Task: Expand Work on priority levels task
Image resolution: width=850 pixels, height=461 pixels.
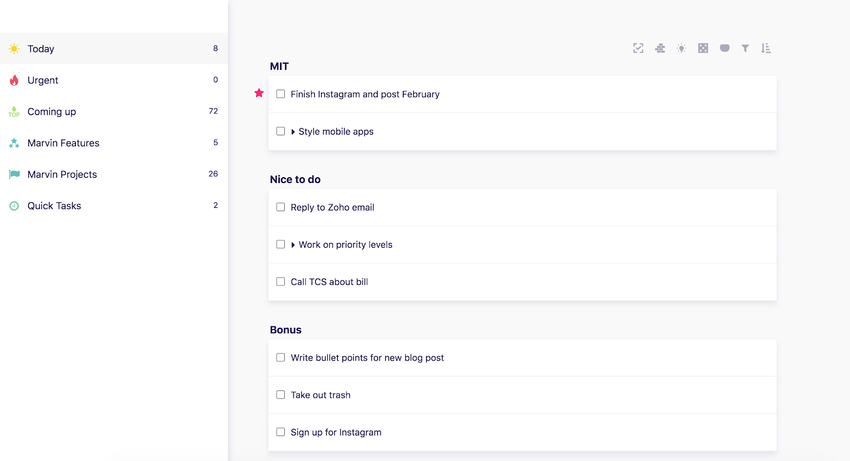Action: 293,245
